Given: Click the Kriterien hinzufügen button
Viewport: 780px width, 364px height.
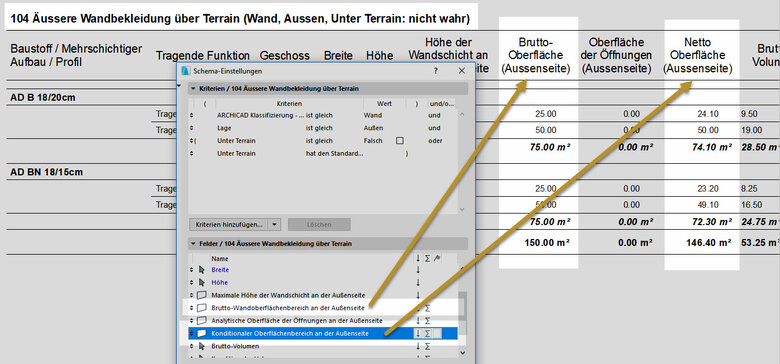Looking at the screenshot, I should click(229, 224).
